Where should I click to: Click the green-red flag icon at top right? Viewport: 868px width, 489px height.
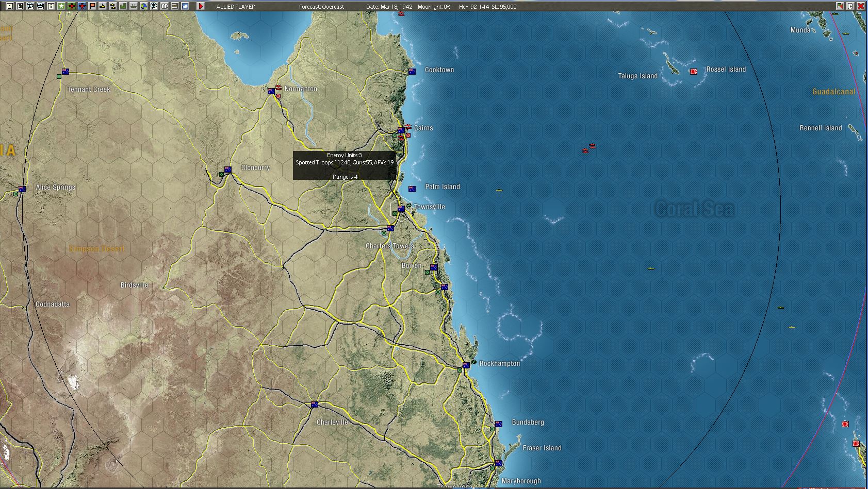click(840, 6)
